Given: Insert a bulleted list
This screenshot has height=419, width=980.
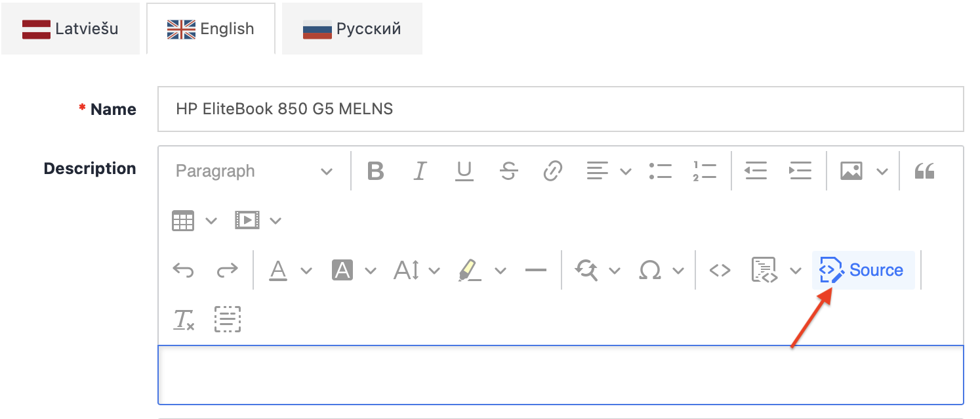Looking at the screenshot, I should pos(660,171).
